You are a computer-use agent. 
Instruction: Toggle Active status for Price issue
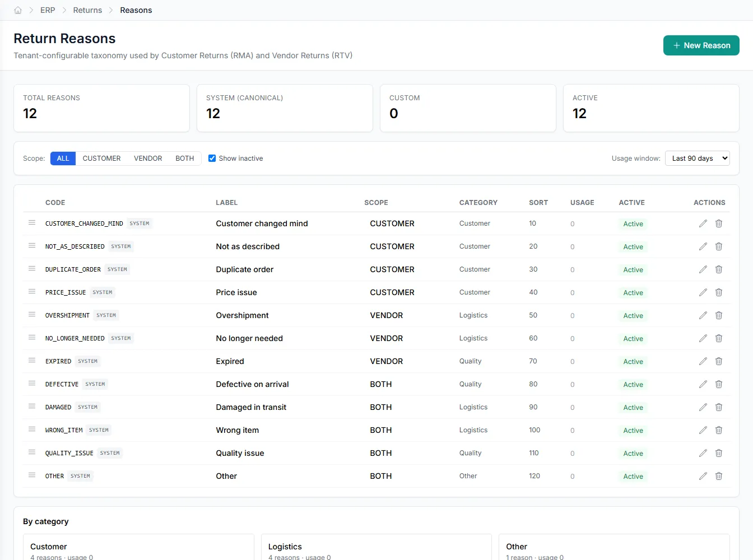[633, 293]
